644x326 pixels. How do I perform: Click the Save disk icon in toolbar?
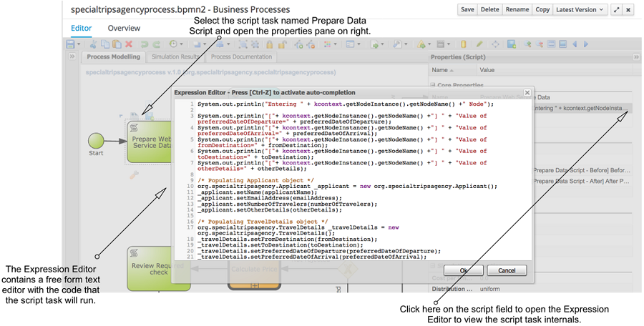(71, 44)
